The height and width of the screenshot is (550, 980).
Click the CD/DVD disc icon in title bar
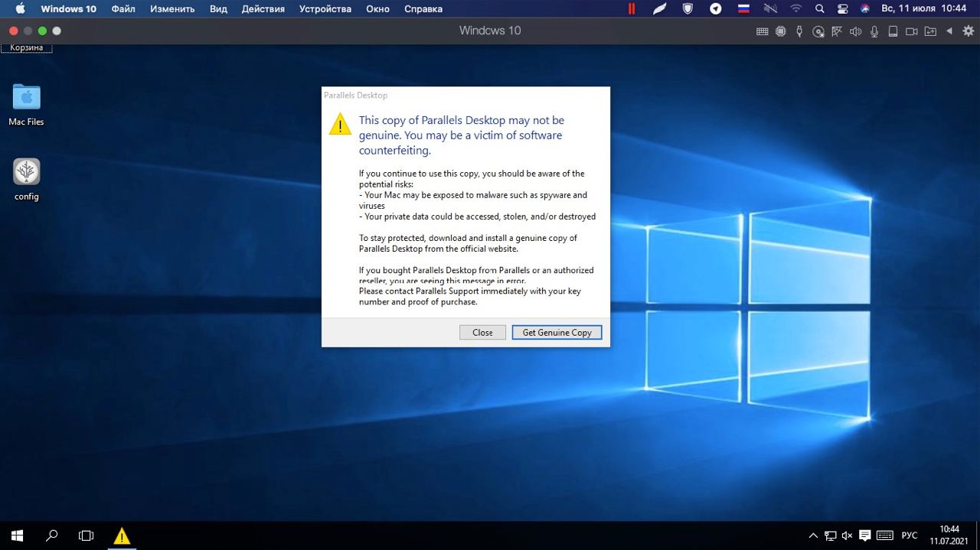click(818, 31)
